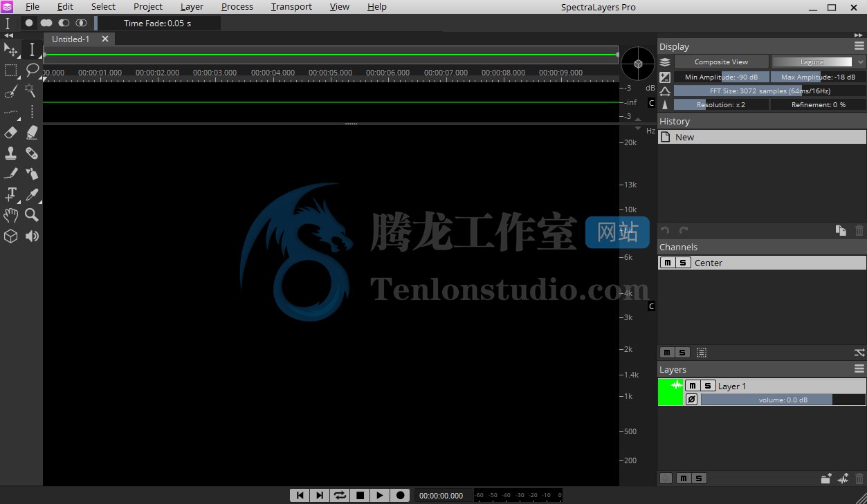Image resolution: width=867 pixels, height=504 pixels.
Task: Set selection mode to intersect
Action: 82,23
